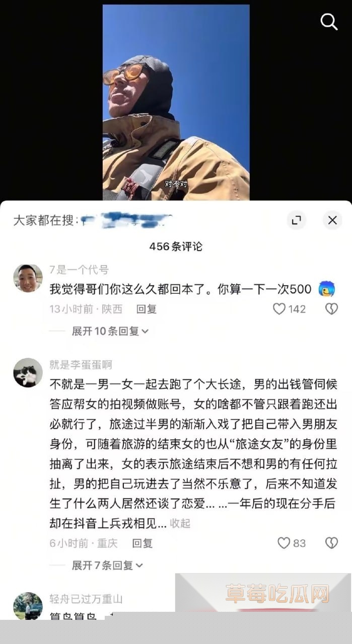Reply to the 重庆 comment
Screen dimensions: 352x644
(142, 543)
